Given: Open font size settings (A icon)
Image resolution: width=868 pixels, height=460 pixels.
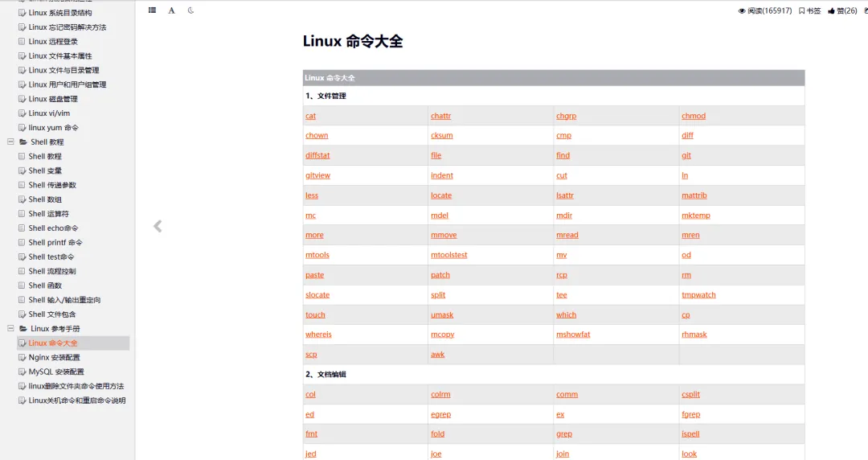Looking at the screenshot, I should [172, 10].
